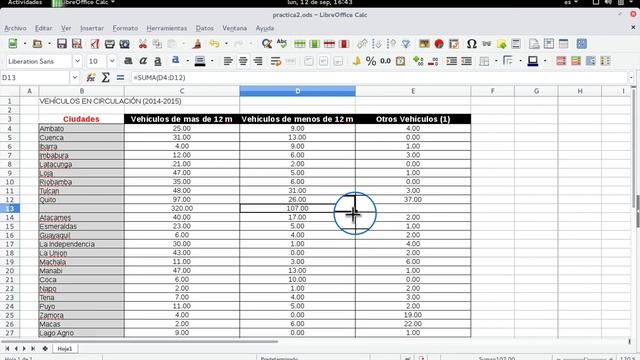Viewport: 640px width, 360px height.
Task: Open the font size dropdown
Action: [x=112, y=61]
